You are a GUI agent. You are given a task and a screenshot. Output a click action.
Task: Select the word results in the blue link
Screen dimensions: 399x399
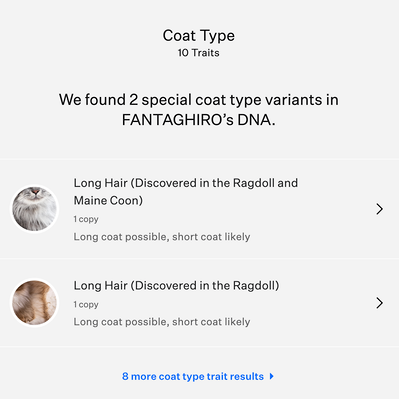coord(247,376)
